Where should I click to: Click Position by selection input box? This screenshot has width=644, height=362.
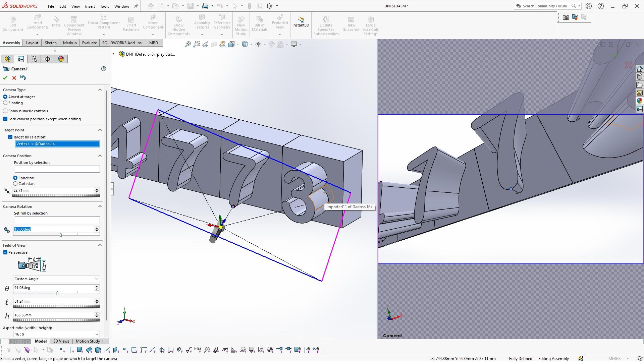click(x=57, y=169)
